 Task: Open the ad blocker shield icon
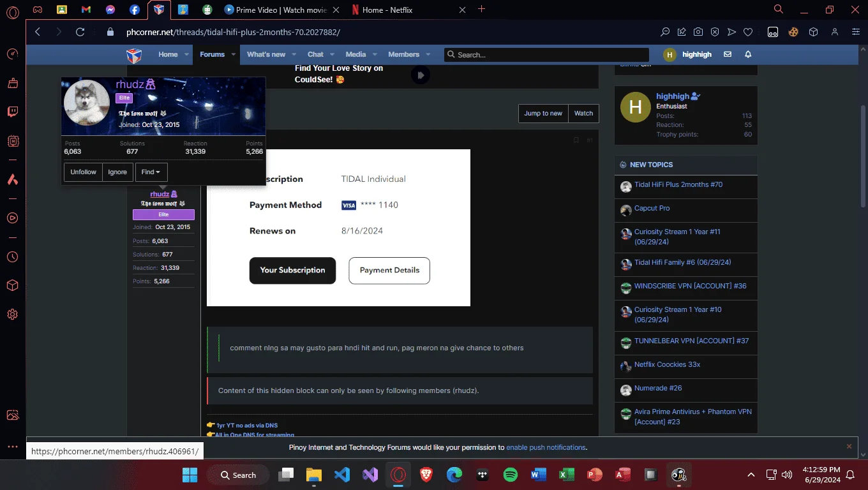pos(715,32)
